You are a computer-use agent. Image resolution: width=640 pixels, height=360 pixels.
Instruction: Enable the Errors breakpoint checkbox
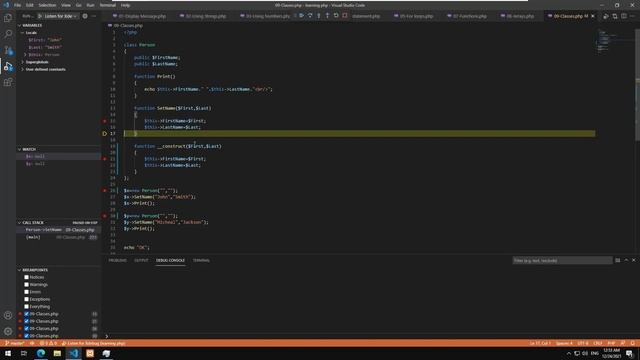(x=27, y=292)
